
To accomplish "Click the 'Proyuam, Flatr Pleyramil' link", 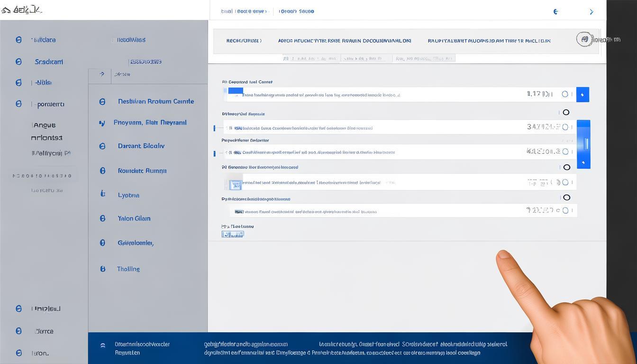I will point(150,122).
